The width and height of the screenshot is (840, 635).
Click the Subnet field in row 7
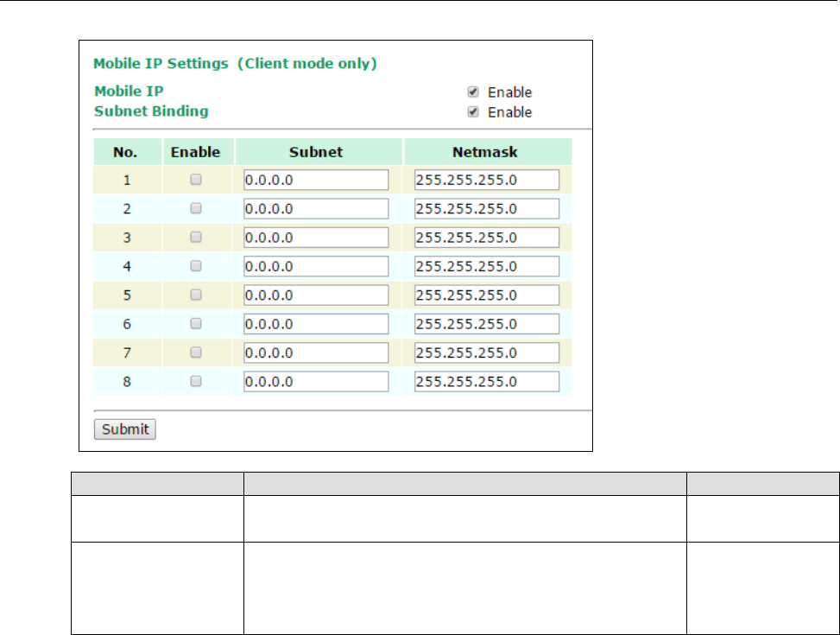(x=316, y=352)
